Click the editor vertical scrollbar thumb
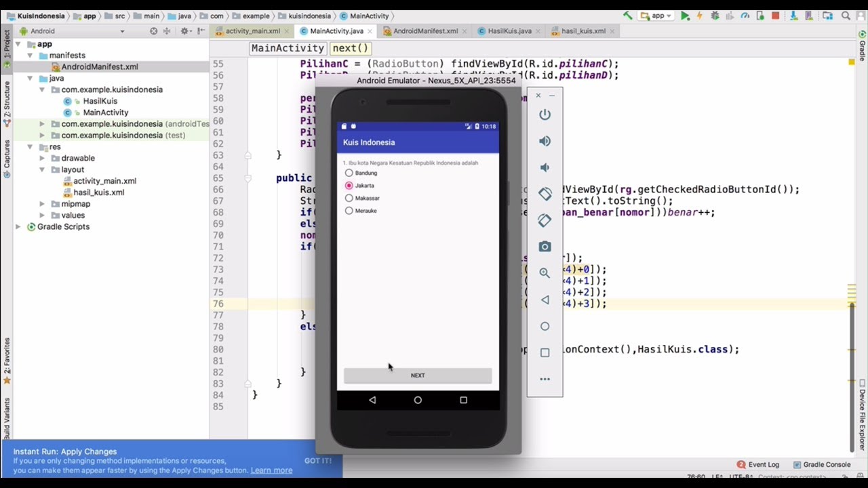This screenshot has height=488, width=868. point(852,376)
